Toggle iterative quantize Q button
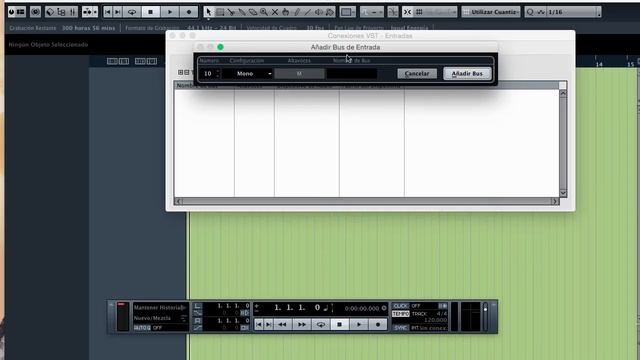The image size is (640, 360). (530, 12)
